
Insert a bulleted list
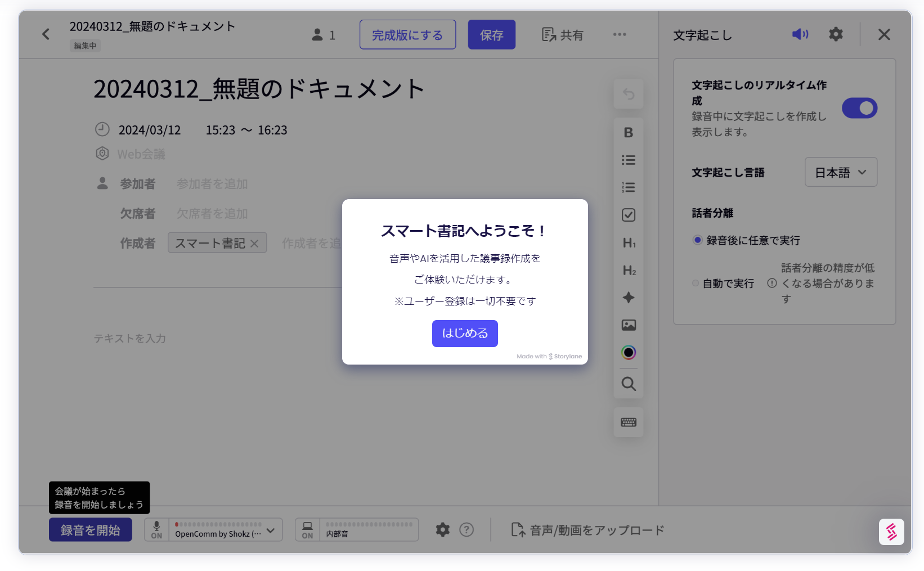pos(628,160)
